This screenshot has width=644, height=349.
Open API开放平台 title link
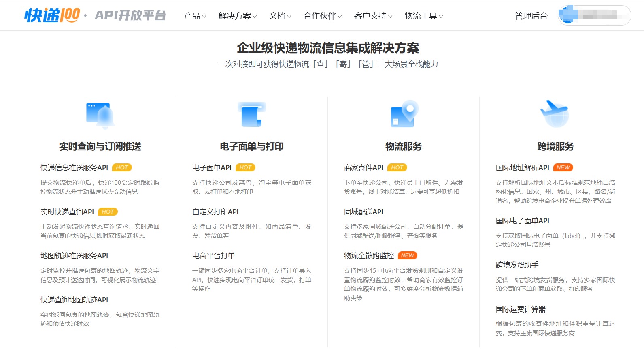[x=130, y=15]
